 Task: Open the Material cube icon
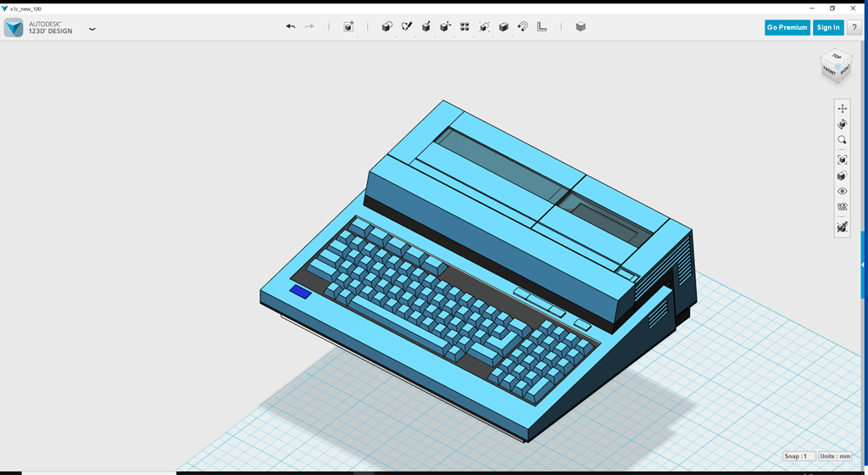tap(581, 27)
